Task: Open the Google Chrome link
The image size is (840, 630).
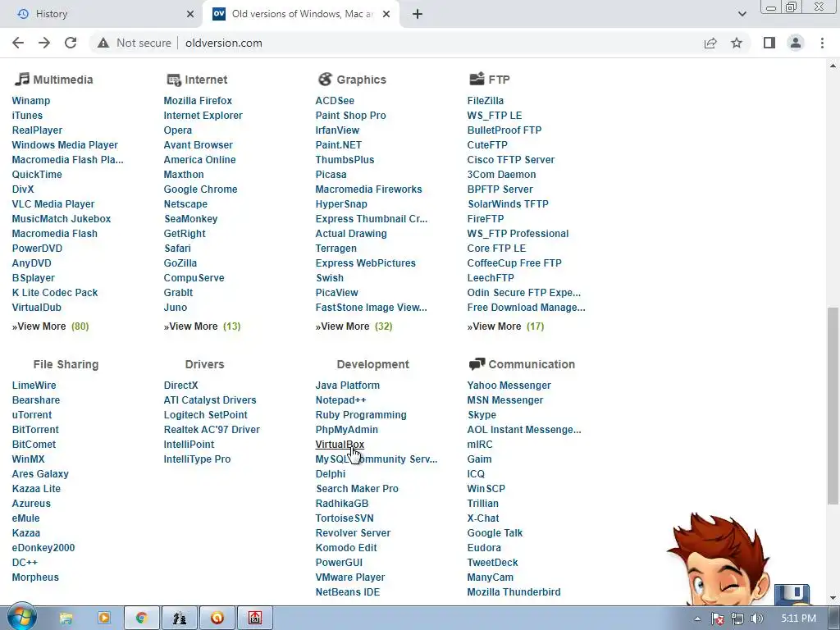Action: pos(200,189)
